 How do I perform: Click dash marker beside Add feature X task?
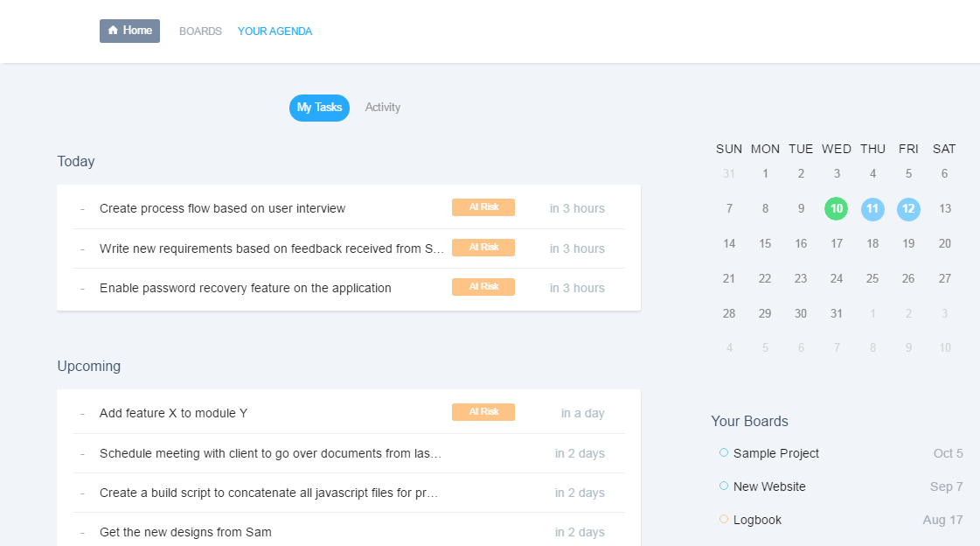click(x=82, y=413)
